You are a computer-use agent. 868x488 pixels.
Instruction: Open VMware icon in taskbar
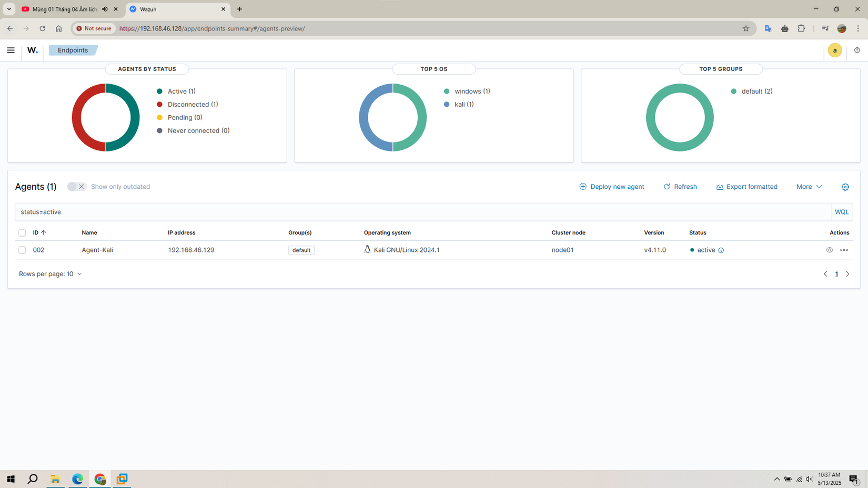point(122,479)
